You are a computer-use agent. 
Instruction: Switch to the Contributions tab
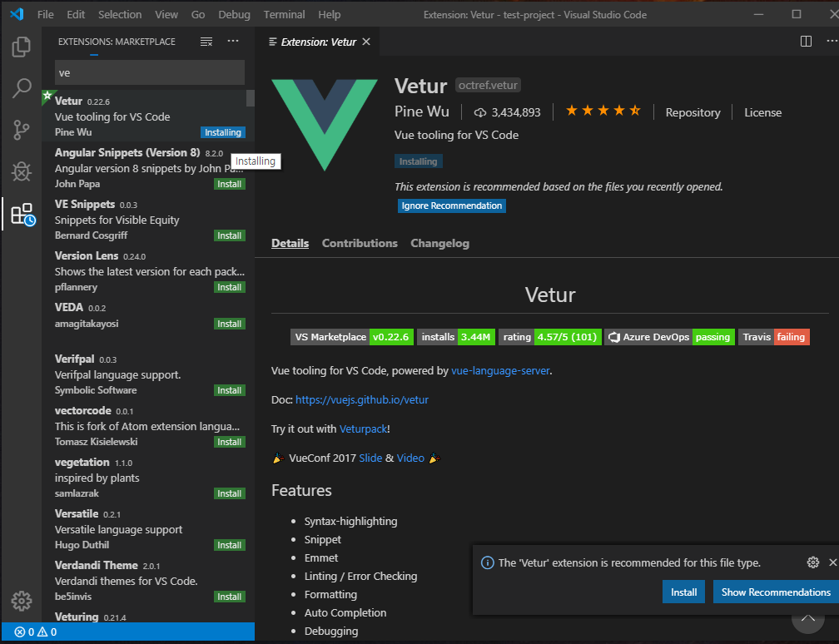coord(360,243)
